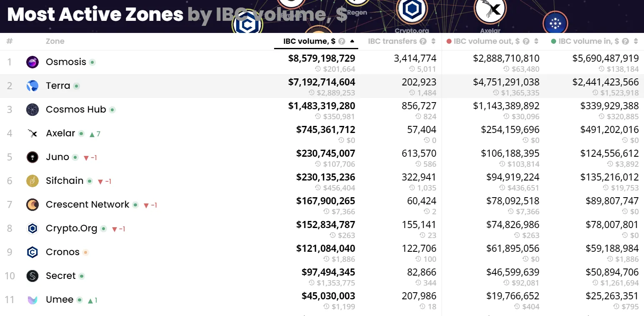Open the Umee zone name link
Screen dimensions: 644x316
coord(60,299)
